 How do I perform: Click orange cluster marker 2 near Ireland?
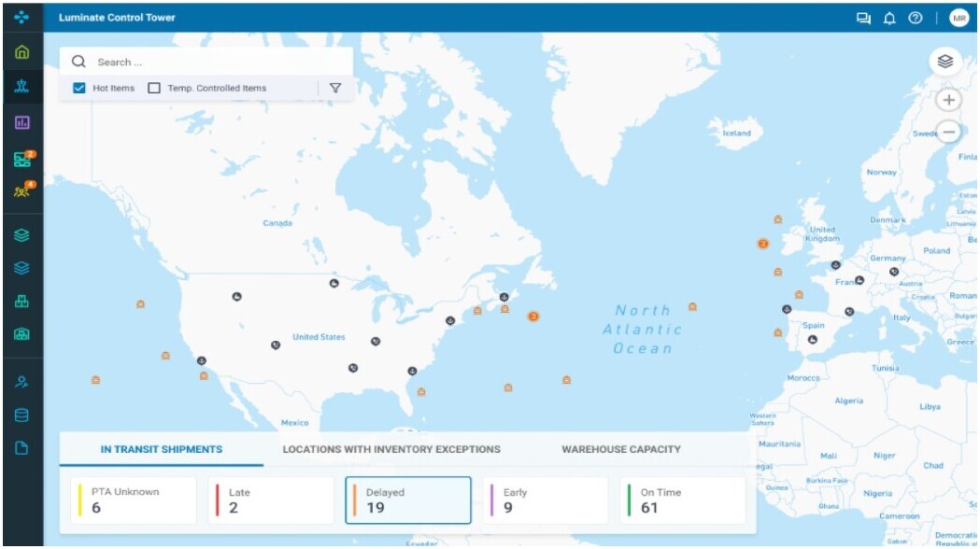pos(763,244)
